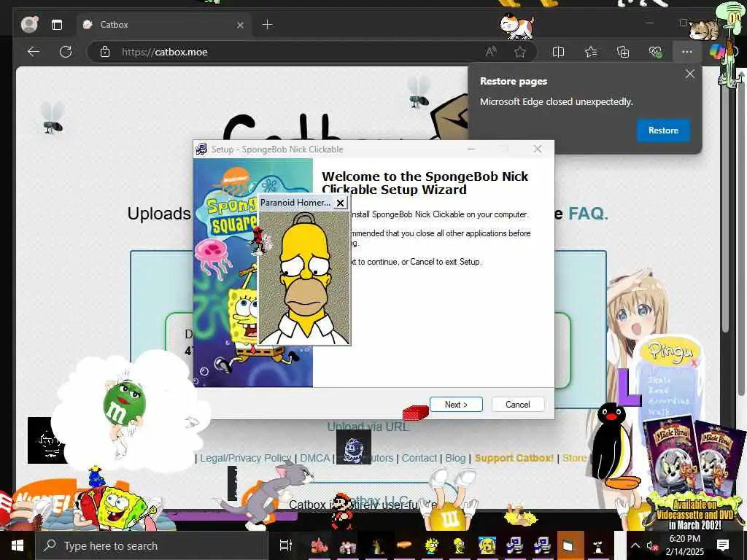View site information via the lock icon
747x560 pixels.
(x=105, y=52)
